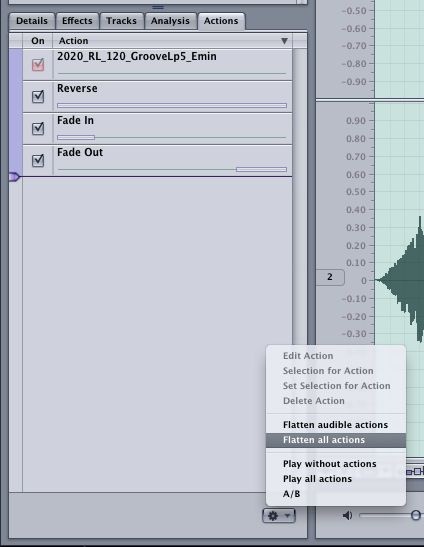Image resolution: width=424 pixels, height=547 pixels.
Task: Adjust the volume slider knob
Action: (416, 515)
